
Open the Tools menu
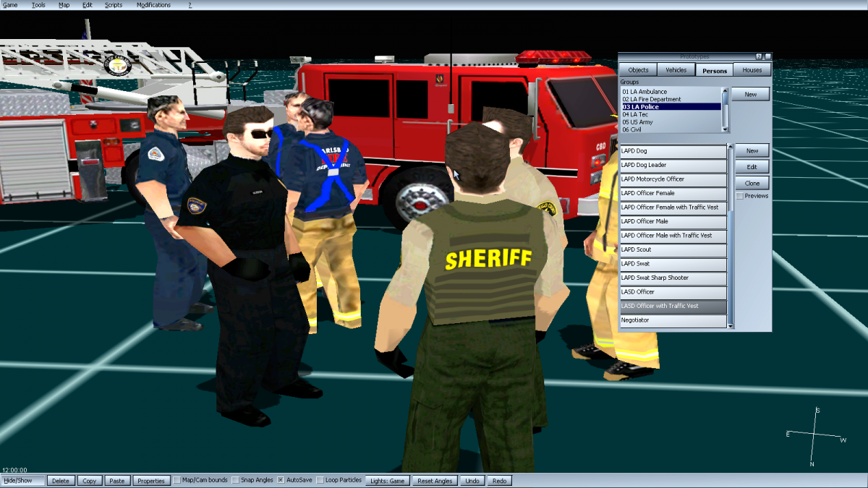(38, 5)
